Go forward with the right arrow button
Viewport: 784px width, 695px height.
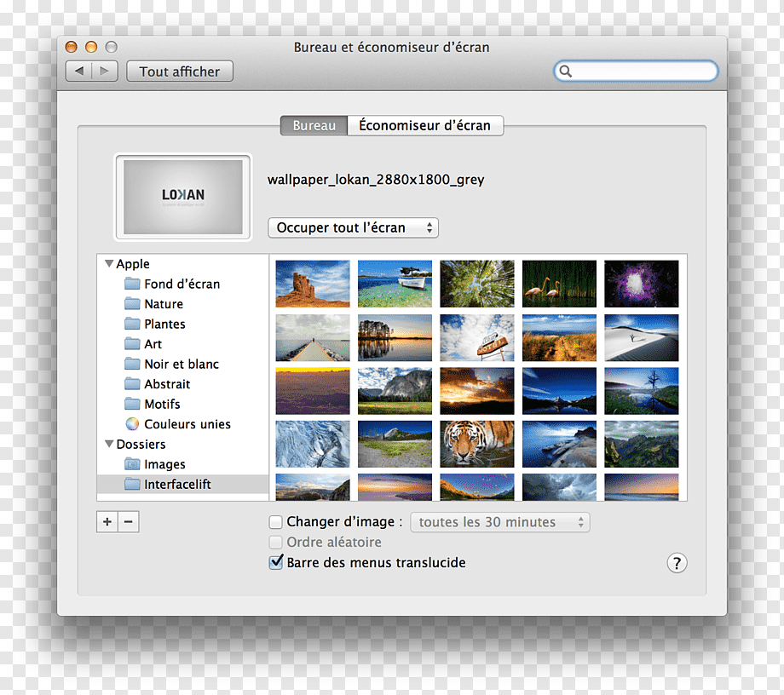tap(105, 71)
